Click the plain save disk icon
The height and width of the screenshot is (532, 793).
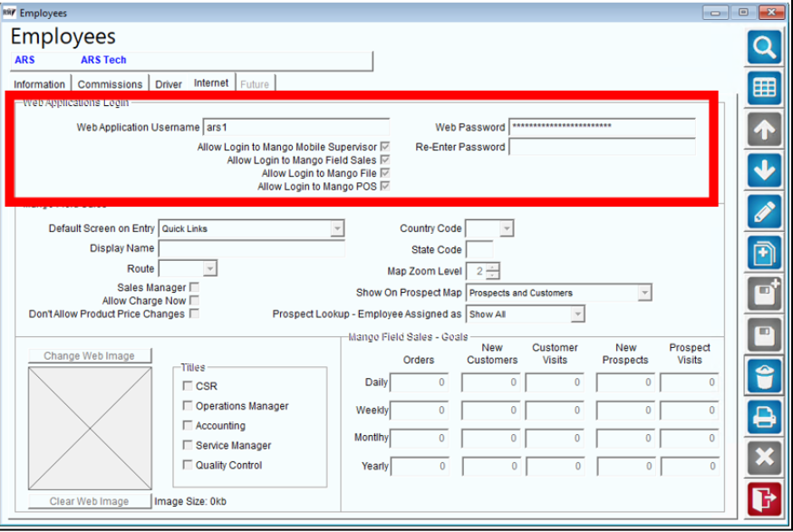point(764,334)
